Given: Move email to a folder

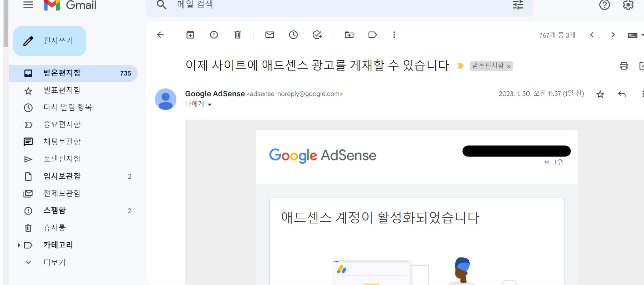Looking at the screenshot, I should [x=349, y=35].
